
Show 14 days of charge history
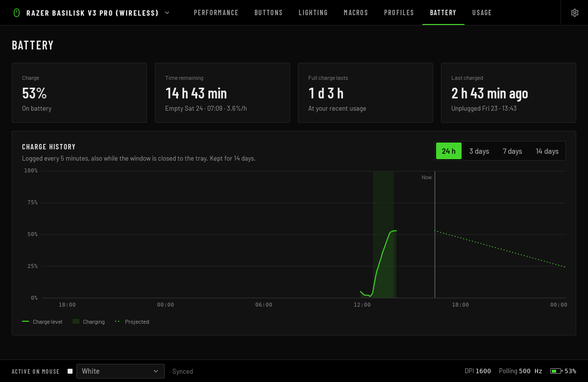click(547, 151)
